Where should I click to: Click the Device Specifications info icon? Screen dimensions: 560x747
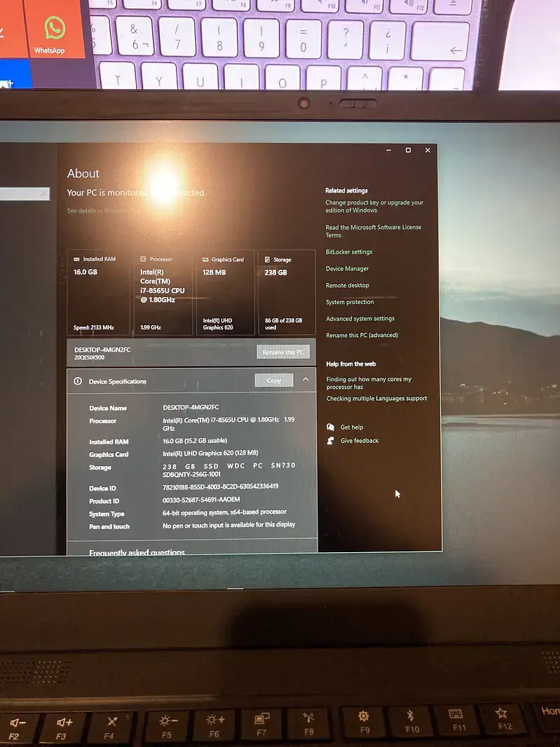click(78, 381)
